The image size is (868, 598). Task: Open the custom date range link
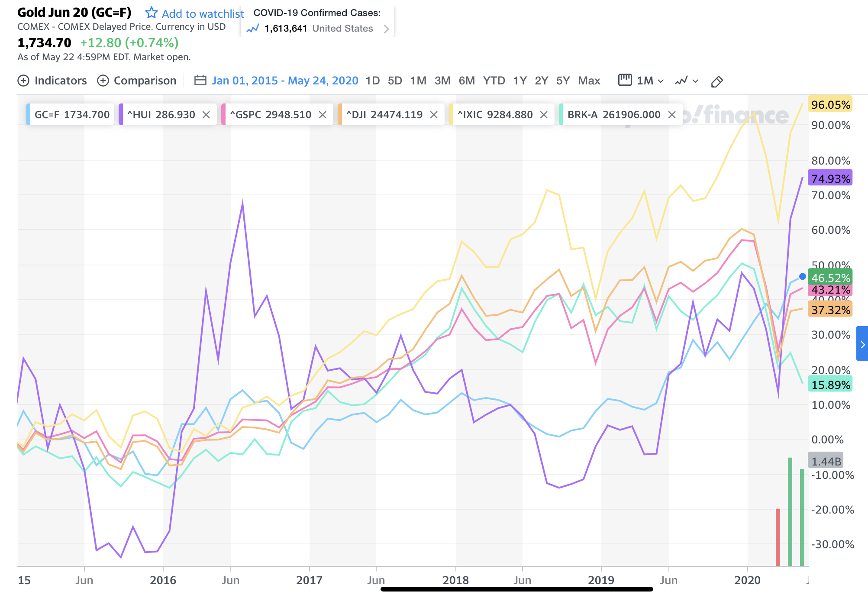[x=285, y=81]
